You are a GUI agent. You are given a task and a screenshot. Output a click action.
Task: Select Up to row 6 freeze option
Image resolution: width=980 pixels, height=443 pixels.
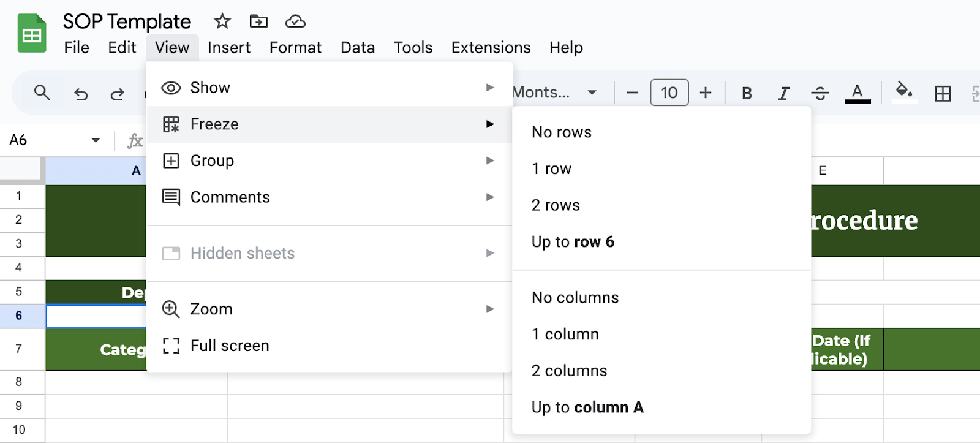(573, 242)
